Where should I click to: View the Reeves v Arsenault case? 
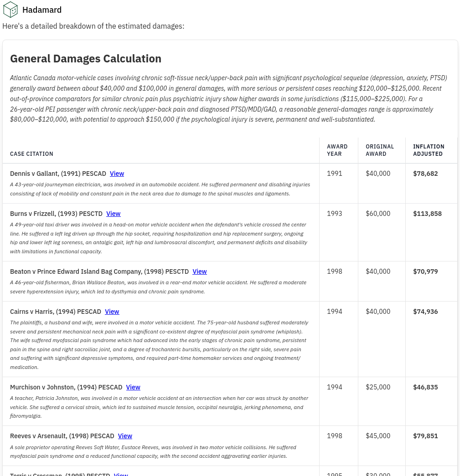124,436
